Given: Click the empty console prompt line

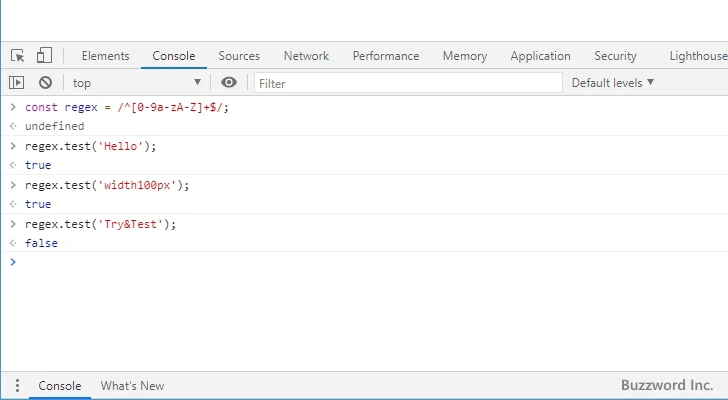Looking at the screenshot, I should 300,262.
